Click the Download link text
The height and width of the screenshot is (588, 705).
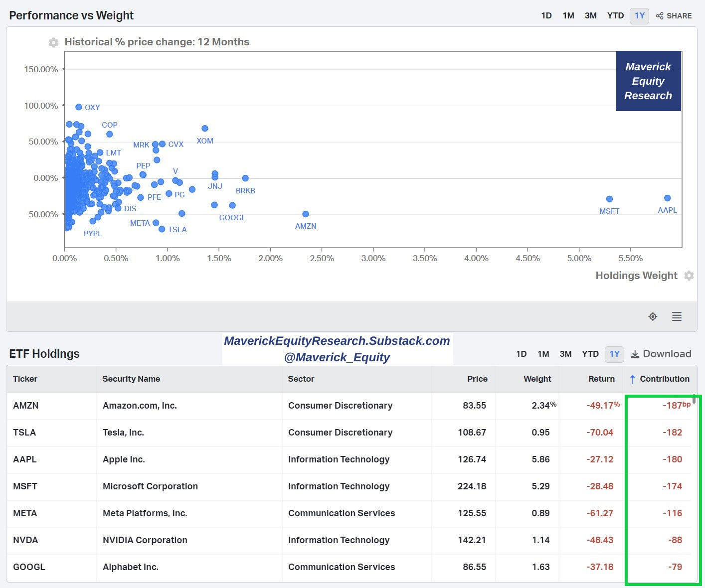click(667, 354)
